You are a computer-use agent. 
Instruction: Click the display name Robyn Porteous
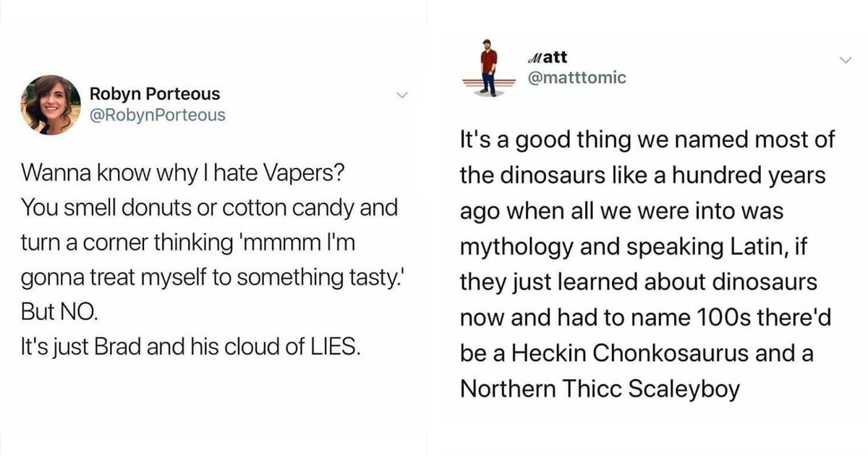pos(156,93)
